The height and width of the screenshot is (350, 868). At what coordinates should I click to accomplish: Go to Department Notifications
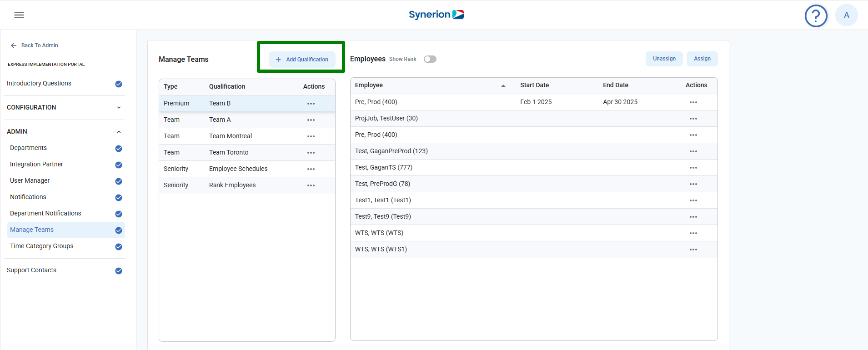(x=45, y=213)
